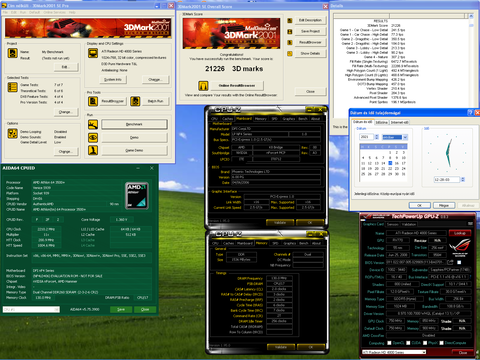
Task: Toggle the CUDA checkbox in GPU-Z
Action: [408, 343]
